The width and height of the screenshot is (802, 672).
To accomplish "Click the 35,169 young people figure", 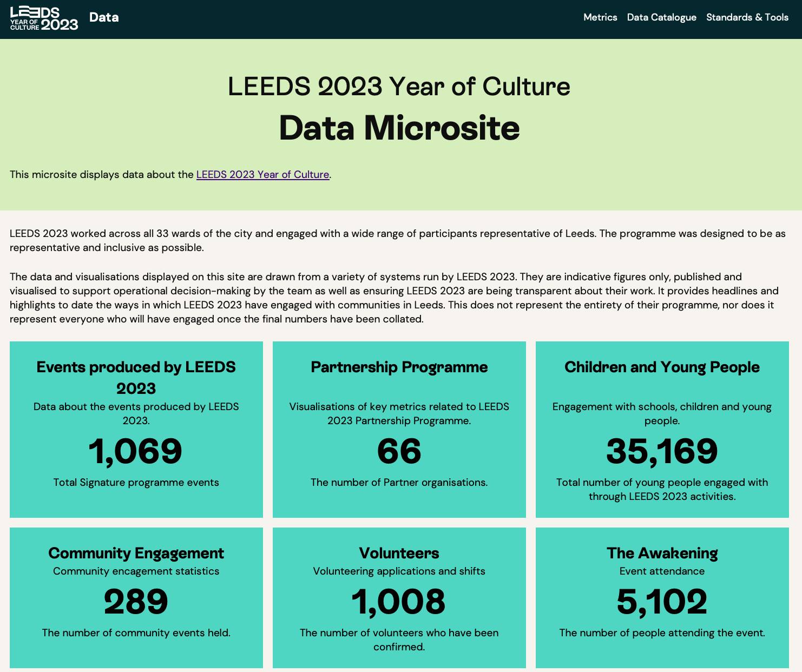I will click(x=662, y=451).
